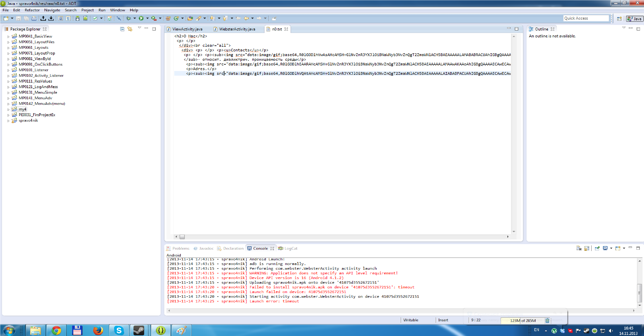Viewport: 644px width, 336px height.
Task: Open Android Virtual Device Manager icon
Action: [x=85, y=18]
